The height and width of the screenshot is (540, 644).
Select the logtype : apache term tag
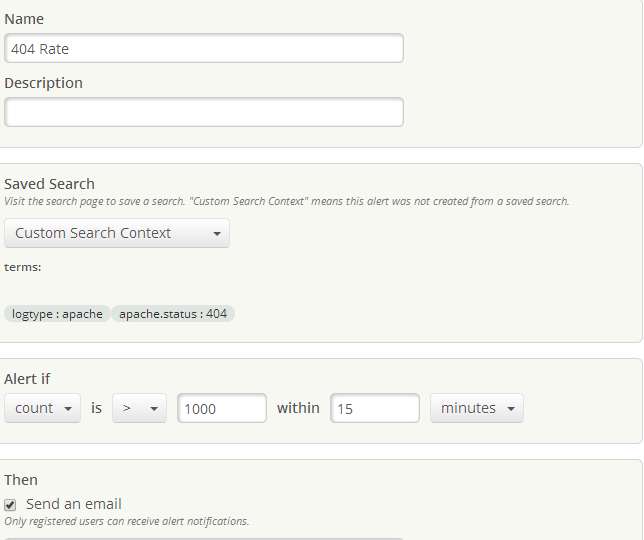tap(57, 314)
